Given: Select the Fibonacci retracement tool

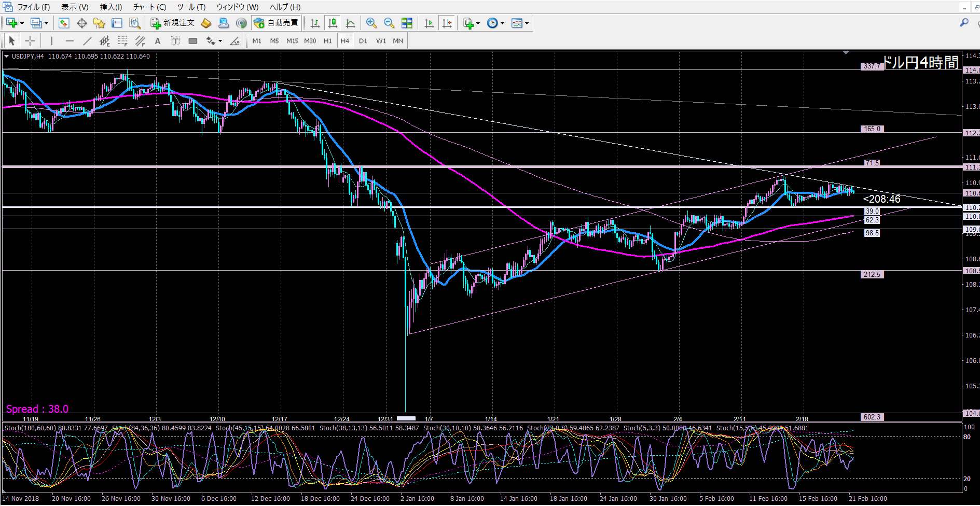Looking at the screenshot, I should point(122,40).
